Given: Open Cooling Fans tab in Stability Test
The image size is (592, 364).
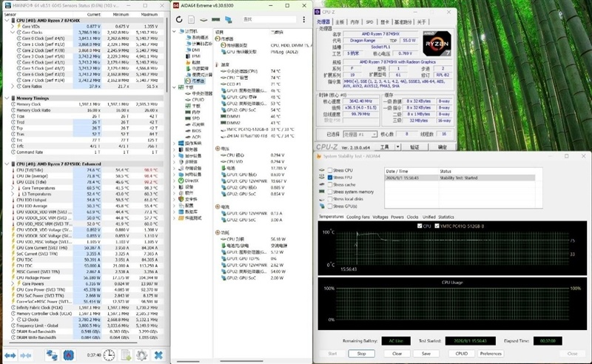Looking at the screenshot, I should 358,217.
